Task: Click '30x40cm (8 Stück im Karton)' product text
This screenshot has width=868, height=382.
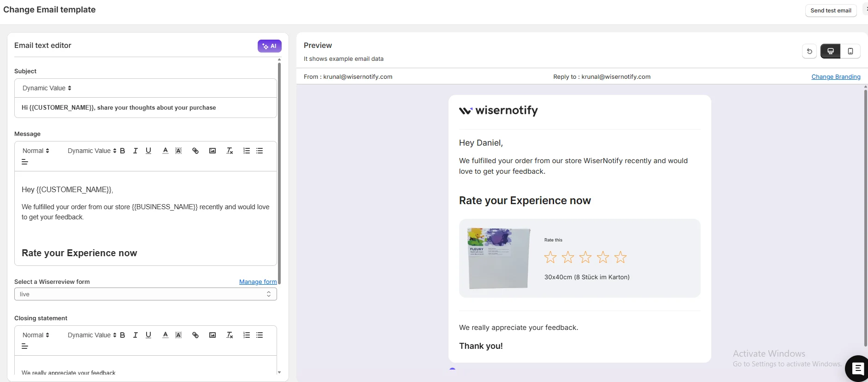Action: click(587, 277)
